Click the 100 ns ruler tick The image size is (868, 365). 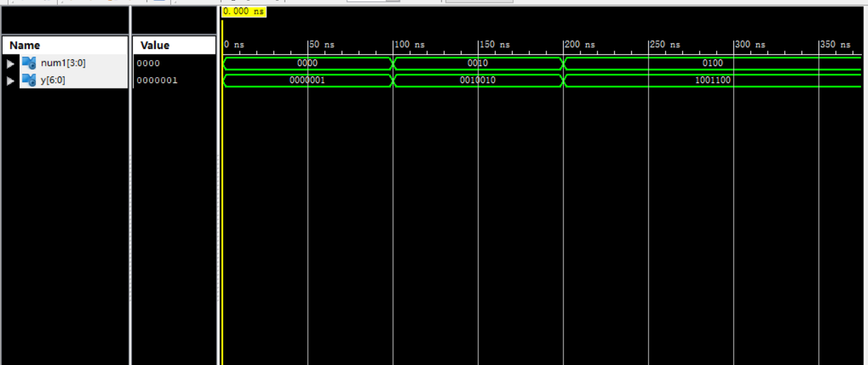409,45
